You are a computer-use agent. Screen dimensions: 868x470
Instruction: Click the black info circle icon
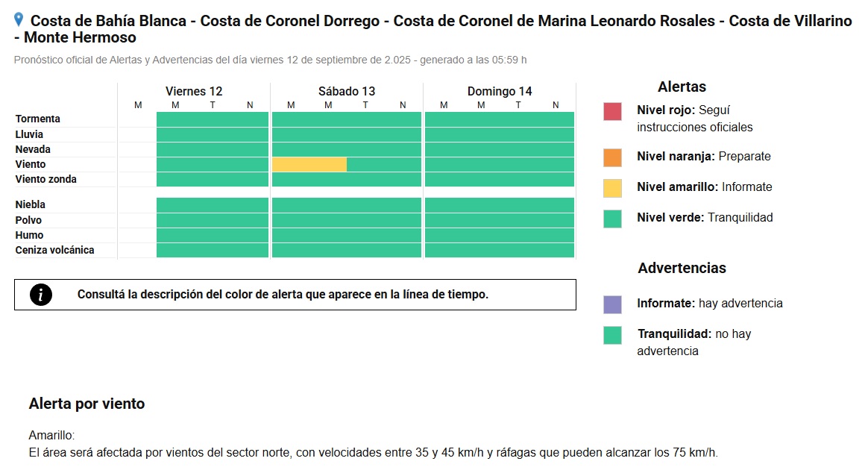(41, 295)
